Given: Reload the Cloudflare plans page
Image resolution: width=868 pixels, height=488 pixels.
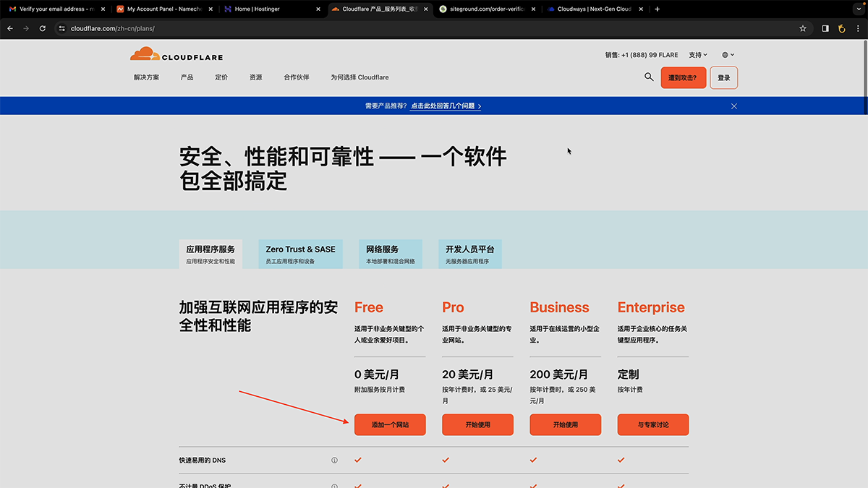Looking at the screenshot, I should pyautogui.click(x=43, y=28).
